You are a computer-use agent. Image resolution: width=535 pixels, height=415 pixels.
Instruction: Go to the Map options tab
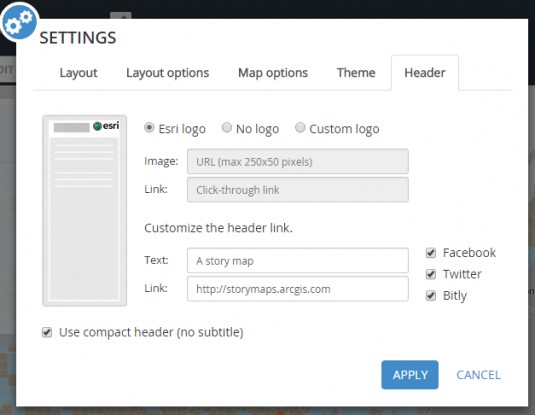click(273, 73)
